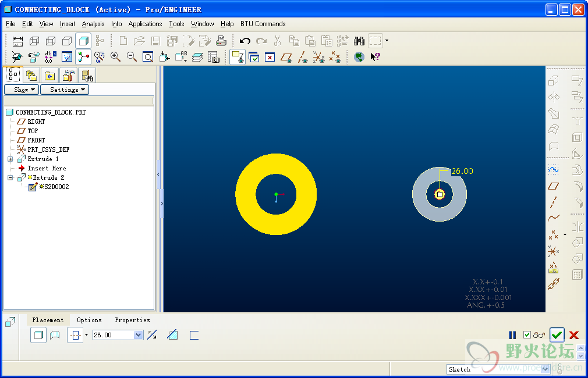Click the globe web browser icon
The height and width of the screenshot is (378, 588).
[x=359, y=57]
